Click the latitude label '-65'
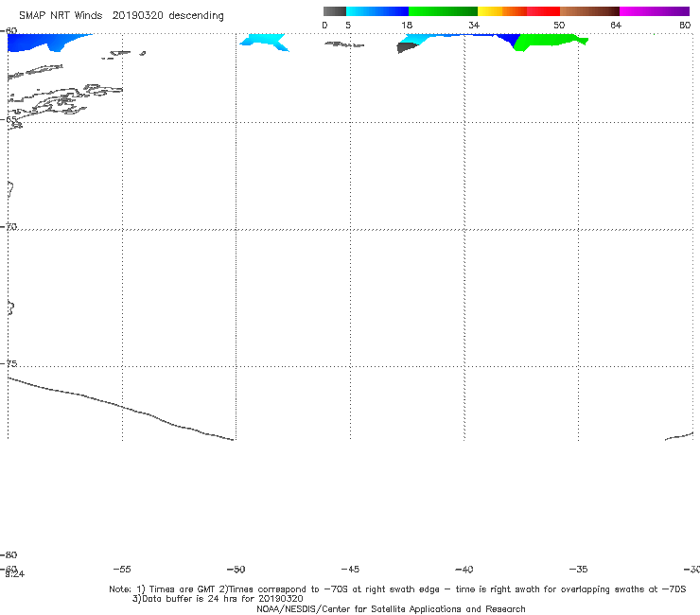Screen dimensions: 700x615 click(9, 120)
